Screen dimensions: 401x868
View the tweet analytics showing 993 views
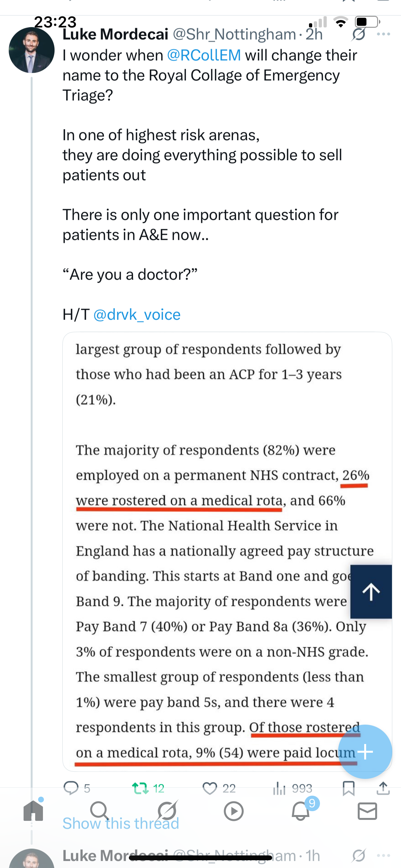point(280,788)
